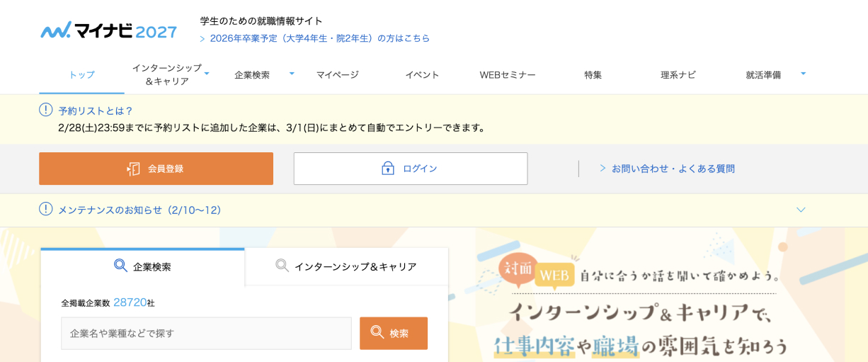Image resolution: width=868 pixels, height=362 pixels.
Task: Click the door icon on 会員登録 button
Action: (133, 169)
